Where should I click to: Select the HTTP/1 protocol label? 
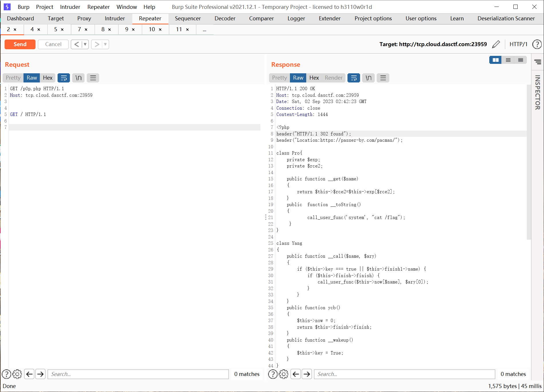click(518, 44)
